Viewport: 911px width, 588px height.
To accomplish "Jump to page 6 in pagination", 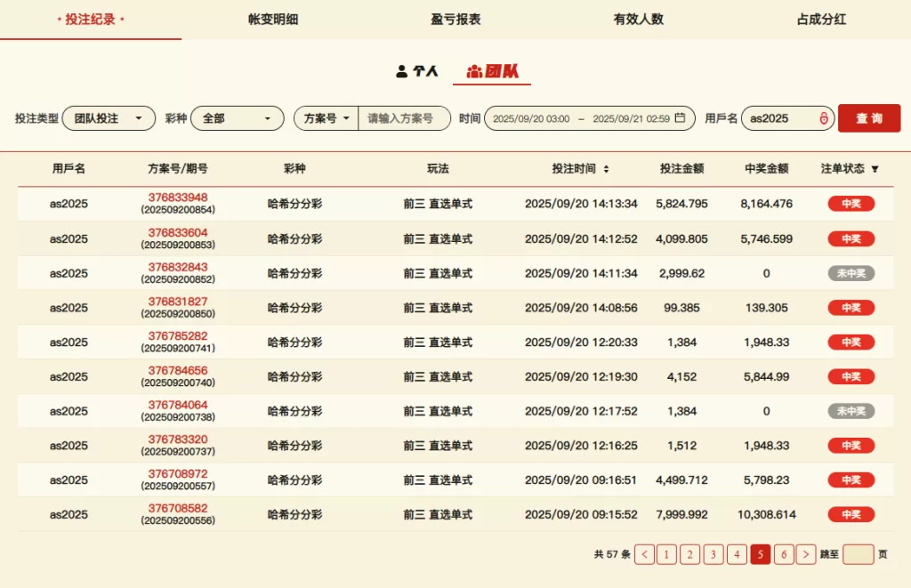I will coord(783,554).
